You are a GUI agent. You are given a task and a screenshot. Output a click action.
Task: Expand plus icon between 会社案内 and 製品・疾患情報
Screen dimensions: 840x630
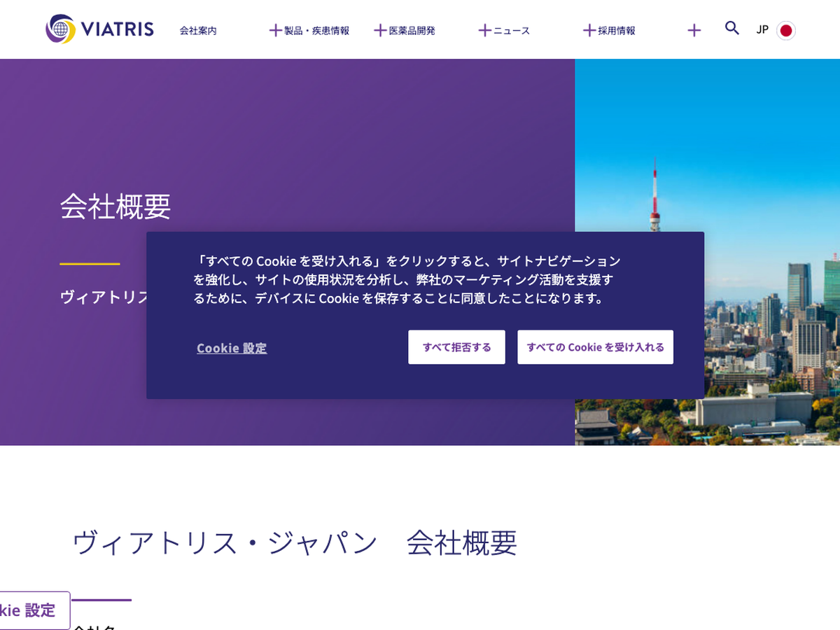pyautogui.click(x=275, y=30)
